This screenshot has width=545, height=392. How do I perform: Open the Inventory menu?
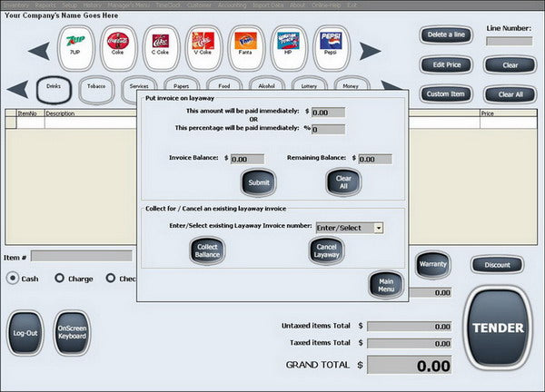pos(16,5)
